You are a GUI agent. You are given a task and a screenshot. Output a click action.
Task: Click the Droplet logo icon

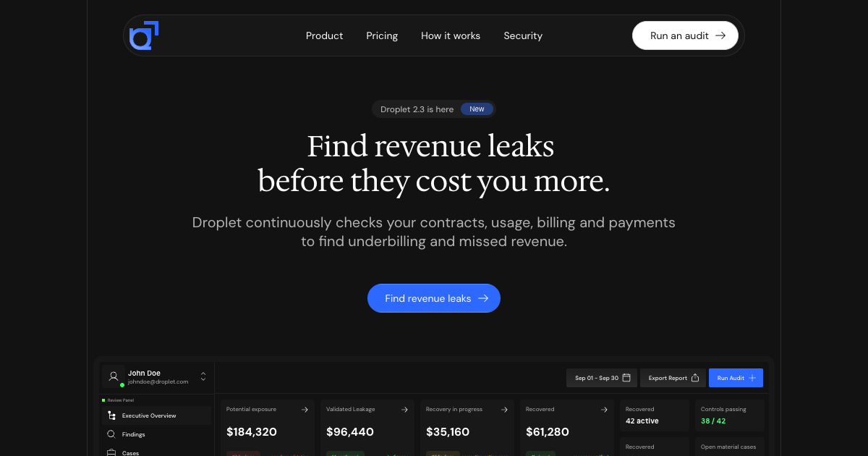pos(144,35)
